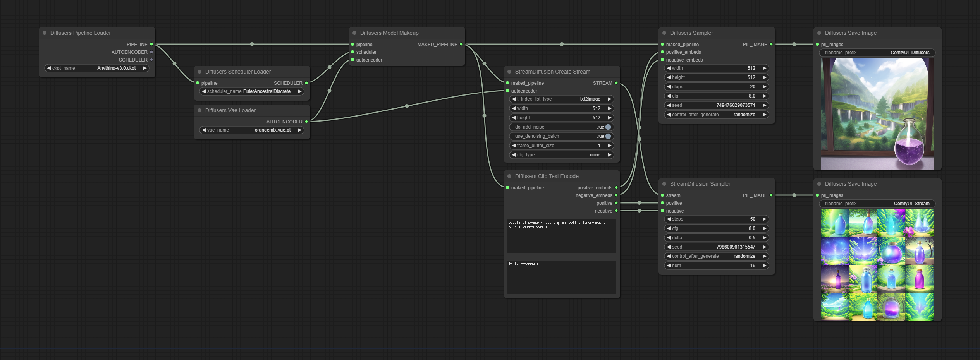Open the t_index_list_type txt2image selector
The image size is (980, 360).
pyautogui.click(x=562, y=99)
